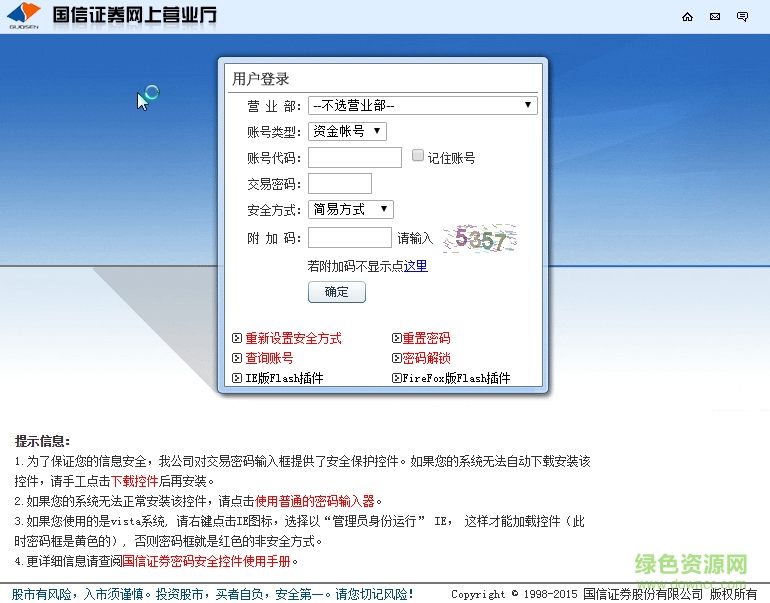Click the 下载控件 download link
The height and width of the screenshot is (603, 770).
coord(135,481)
